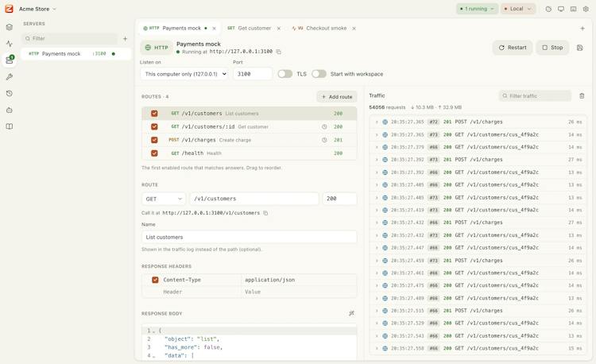596x364 pixels.
Task: Click delay clock icon on /v1/customers/:id route
Action: 324,127
